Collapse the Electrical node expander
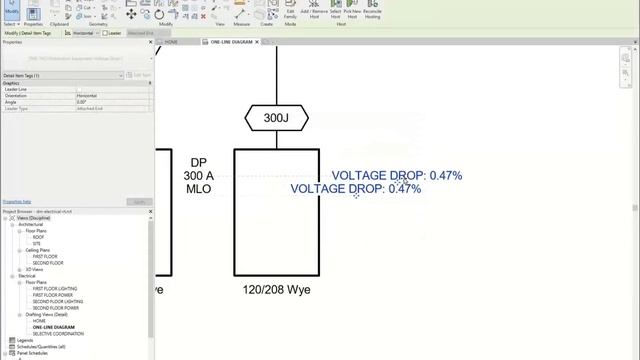 [x=12, y=276]
